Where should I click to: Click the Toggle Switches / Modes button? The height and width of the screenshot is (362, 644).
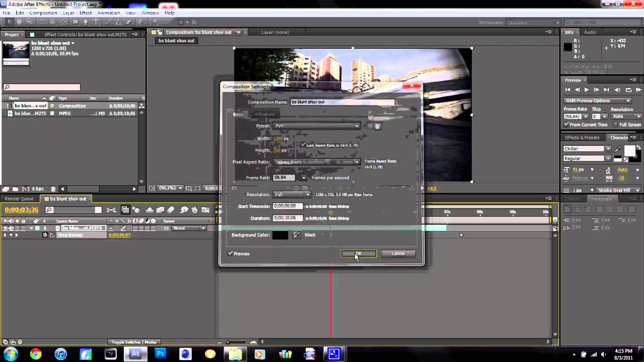(x=134, y=342)
